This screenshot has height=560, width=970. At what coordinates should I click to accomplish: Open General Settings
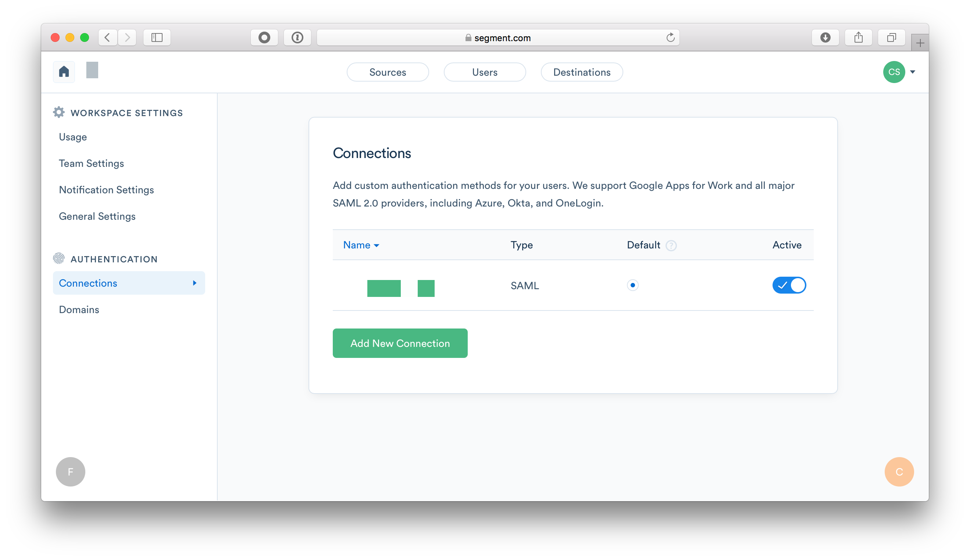pos(97,216)
